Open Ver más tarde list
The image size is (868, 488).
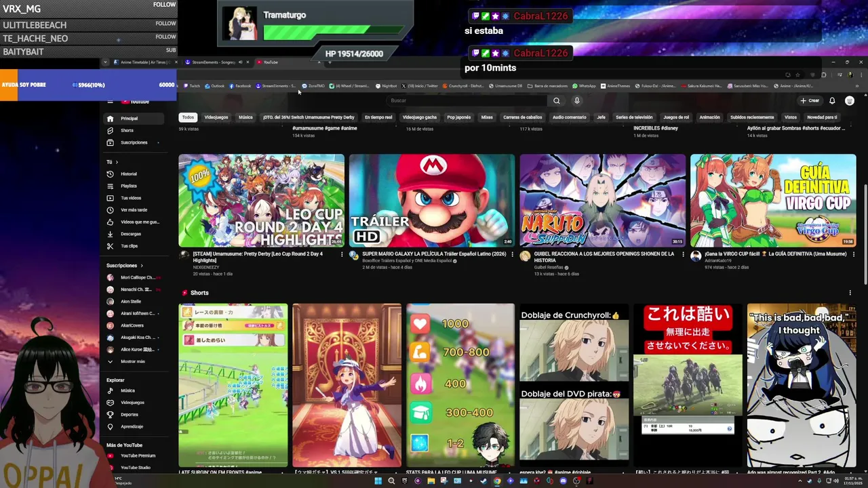(134, 210)
